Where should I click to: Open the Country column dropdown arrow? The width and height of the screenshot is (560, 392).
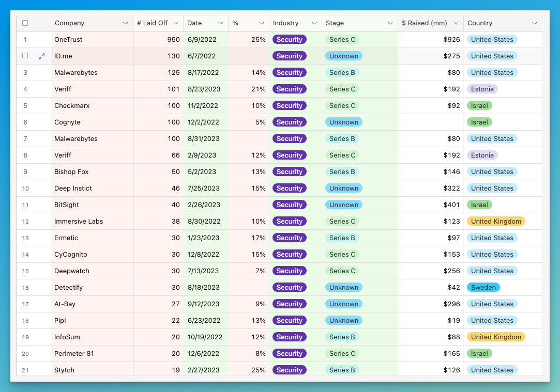[534, 23]
